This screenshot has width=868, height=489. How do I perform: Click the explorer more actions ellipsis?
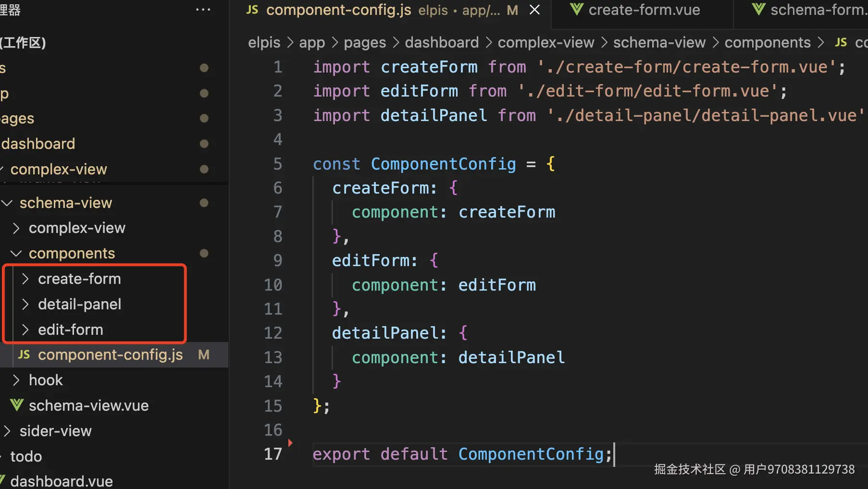203,10
